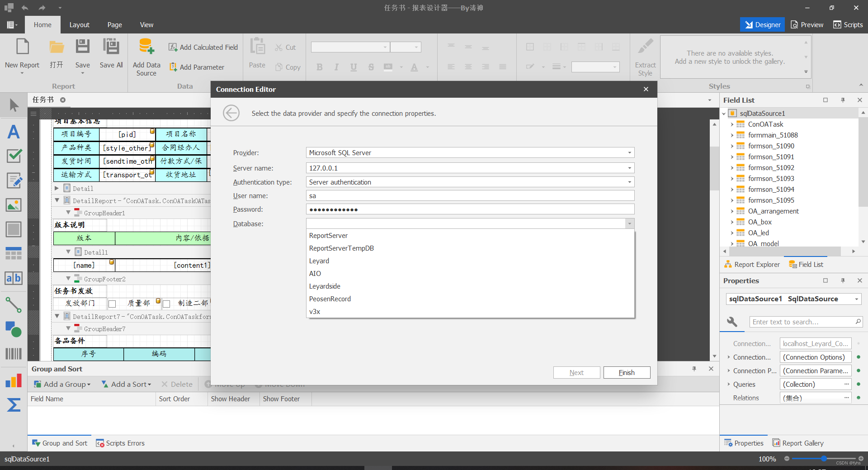This screenshot has width=868, height=470.
Task: Click the Add Calculated Field icon
Action: (x=172, y=47)
